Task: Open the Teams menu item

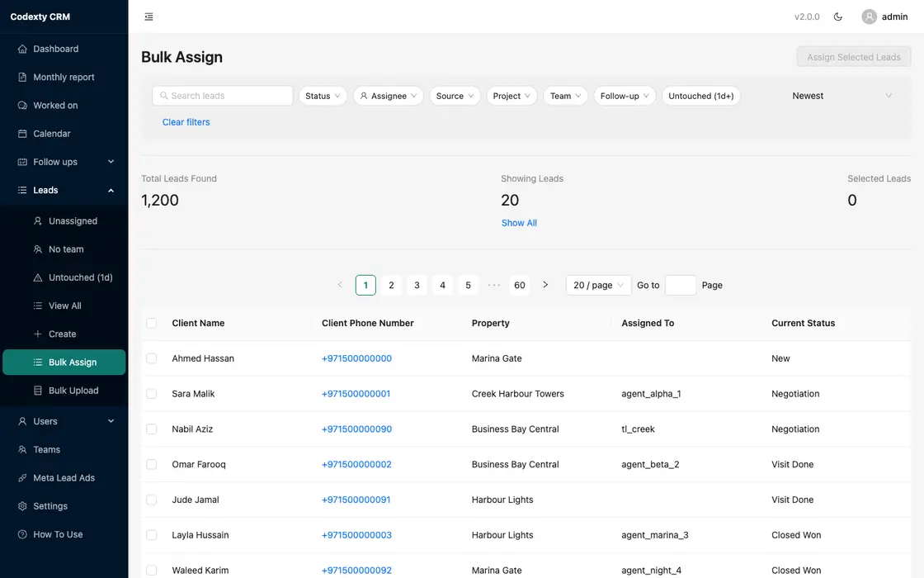Action: [x=64, y=449]
